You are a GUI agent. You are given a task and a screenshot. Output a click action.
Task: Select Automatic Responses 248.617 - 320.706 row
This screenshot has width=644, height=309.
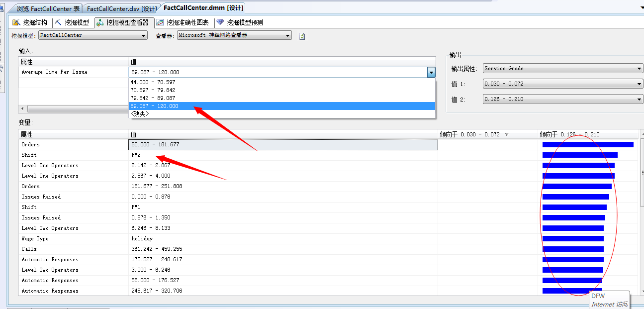coord(328,291)
